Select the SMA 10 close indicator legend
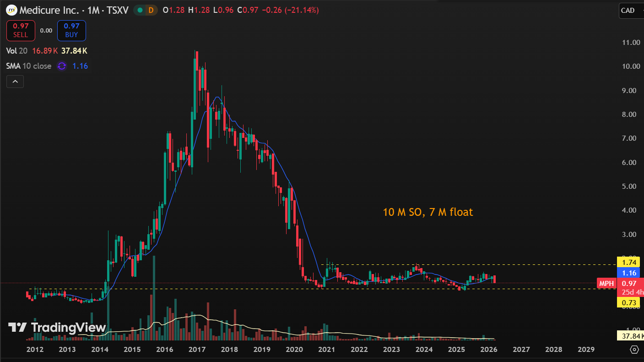 click(29, 66)
